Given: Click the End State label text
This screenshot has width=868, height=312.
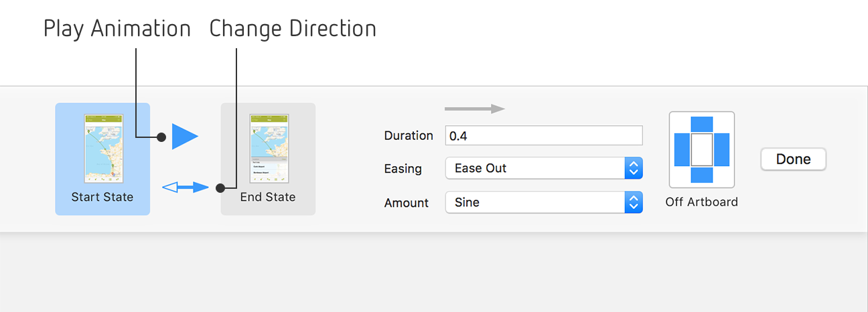Looking at the screenshot, I should point(268,197).
